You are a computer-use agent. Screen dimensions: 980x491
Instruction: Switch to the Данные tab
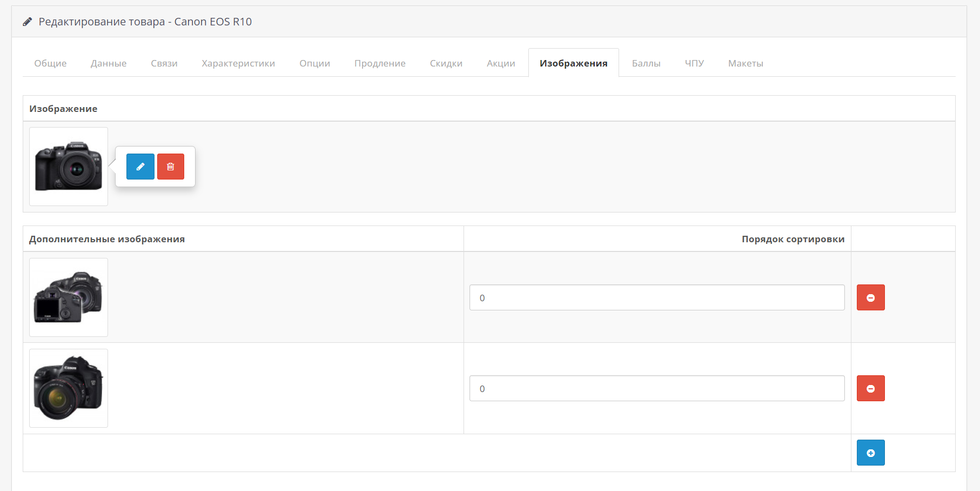click(109, 63)
